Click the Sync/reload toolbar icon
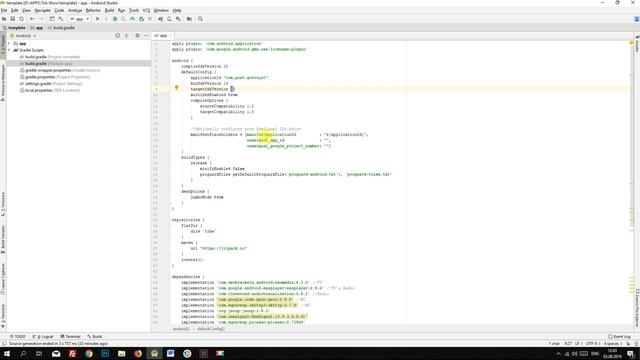Image resolution: width=640 pixels, height=360 pixels. [x=22, y=19]
